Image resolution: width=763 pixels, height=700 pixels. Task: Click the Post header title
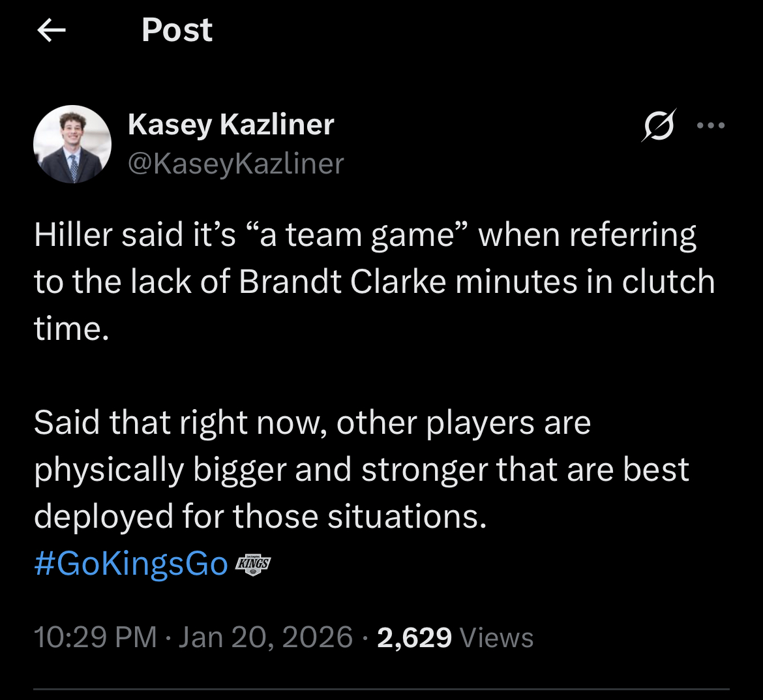[x=177, y=30]
